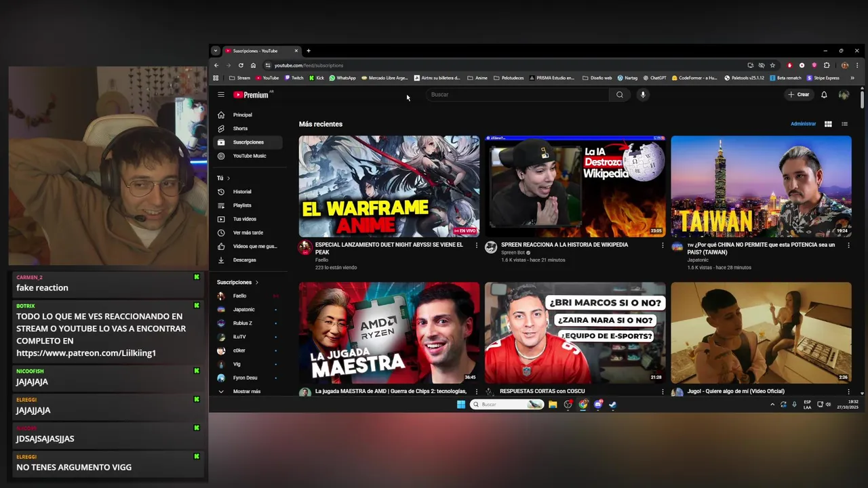Open Shorts from the sidebar

tap(248, 128)
